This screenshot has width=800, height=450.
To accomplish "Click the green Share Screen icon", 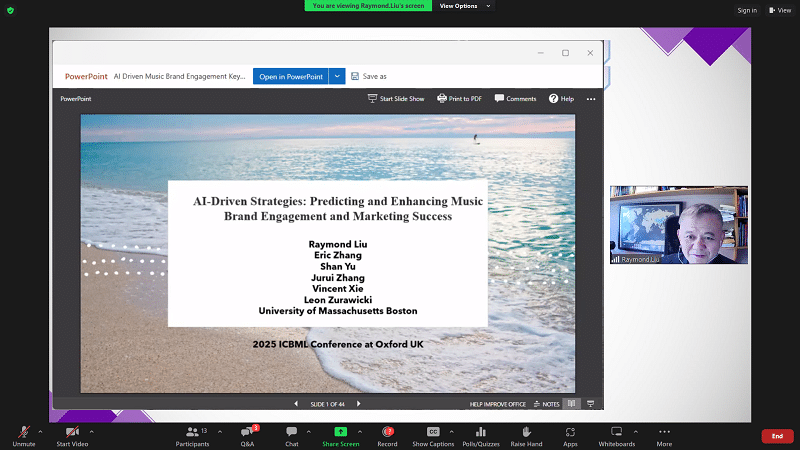I will [x=341, y=432].
